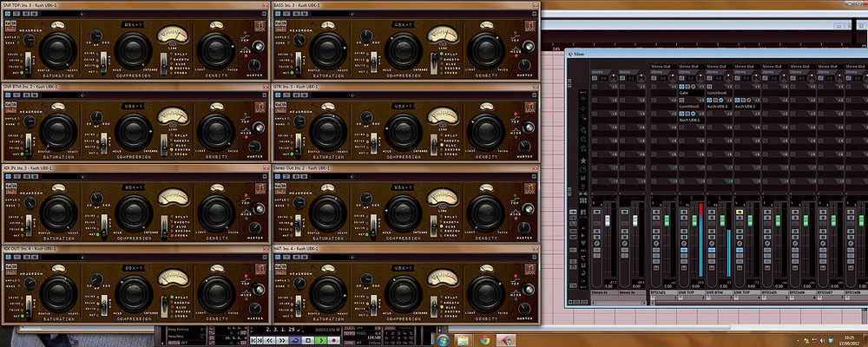Move the SNR BTM channel fader in Mixer
The height and width of the screenshot is (347, 868).
pos(722,221)
